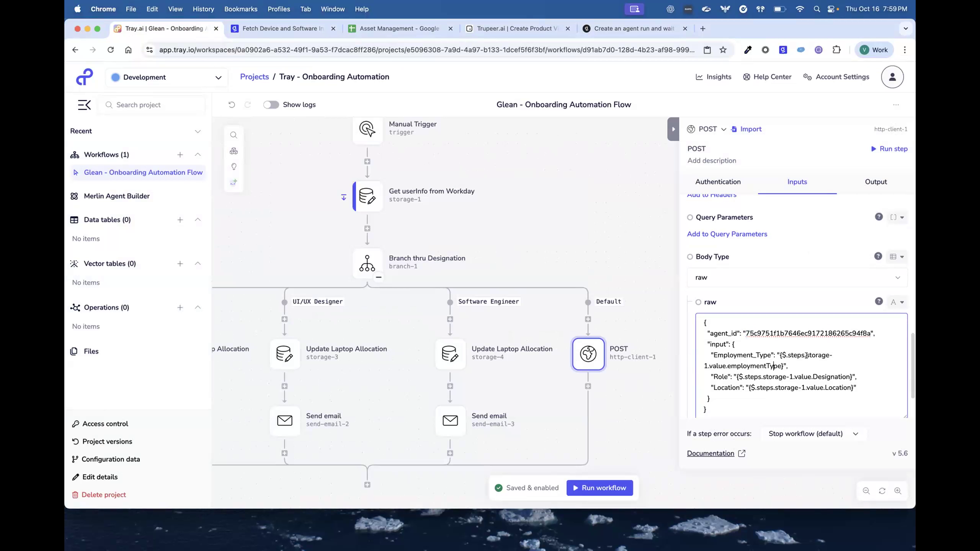Open the connector library icon on the canvas
This screenshot has width=980, height=551.
click(x=234, y=151)
